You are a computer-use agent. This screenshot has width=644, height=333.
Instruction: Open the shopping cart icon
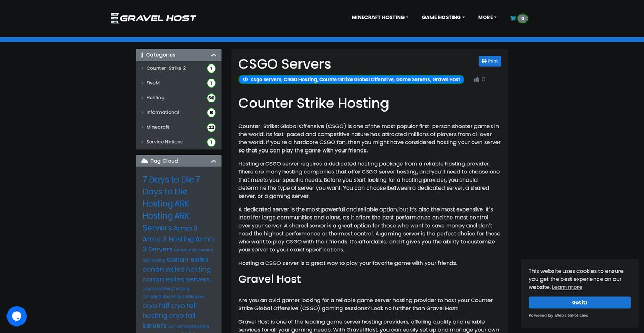coord(513,18)
